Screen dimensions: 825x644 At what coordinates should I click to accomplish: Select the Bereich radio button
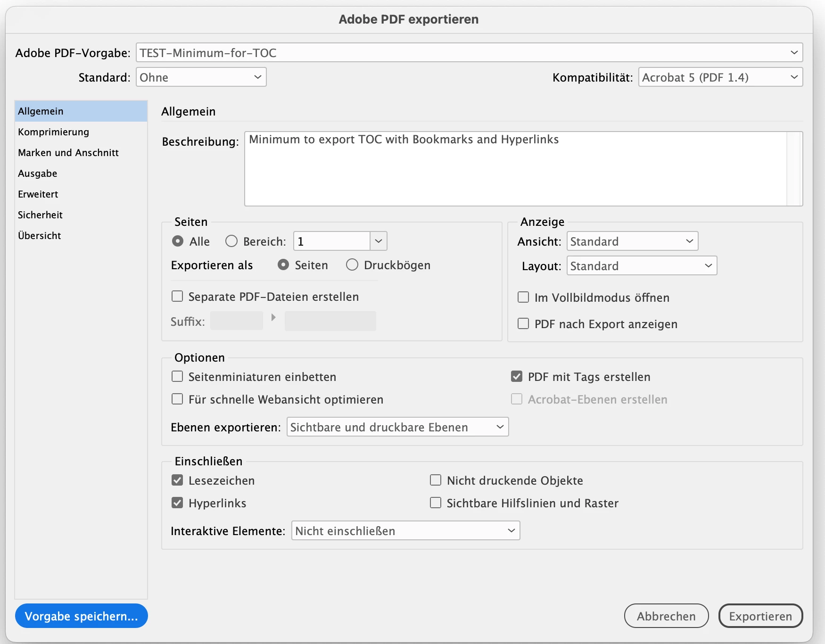pos(231,241)
